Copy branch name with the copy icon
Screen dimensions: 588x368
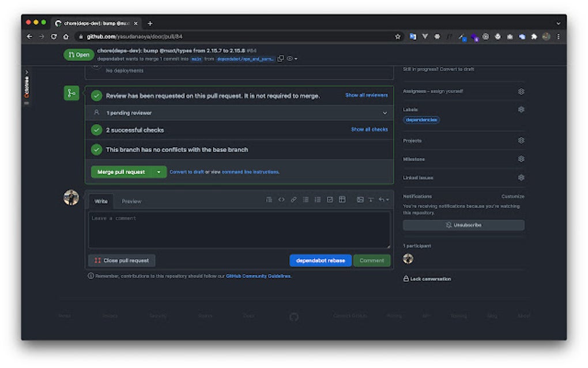281,59
